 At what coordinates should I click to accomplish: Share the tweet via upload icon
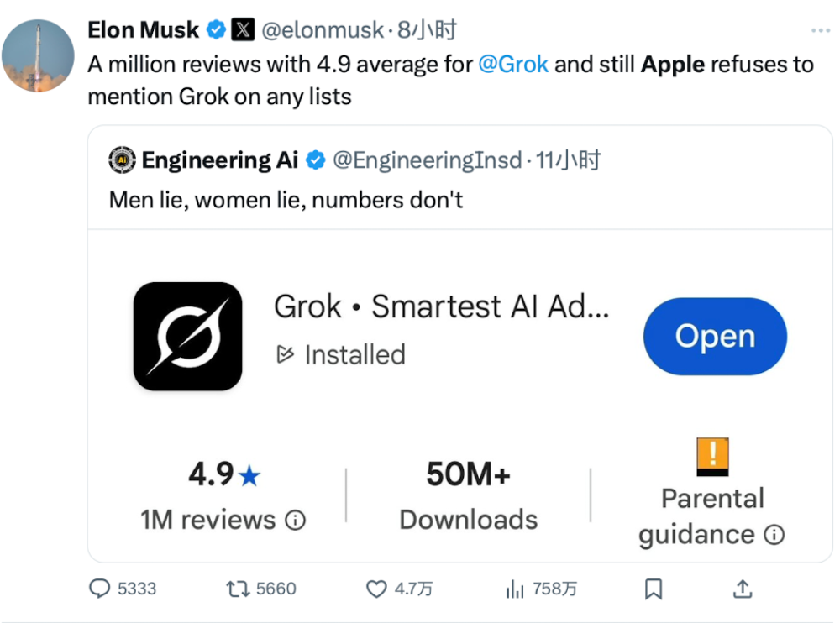click(x=743, y=589)
